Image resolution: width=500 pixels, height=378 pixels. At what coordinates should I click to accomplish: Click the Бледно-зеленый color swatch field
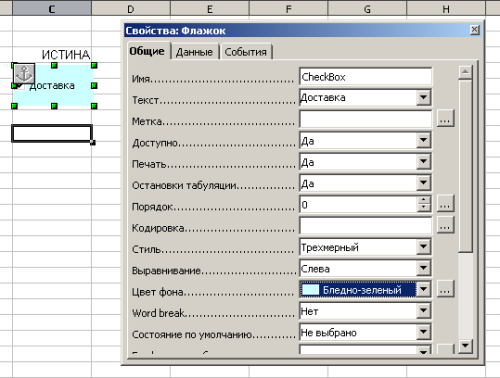[x=358, y=290]
